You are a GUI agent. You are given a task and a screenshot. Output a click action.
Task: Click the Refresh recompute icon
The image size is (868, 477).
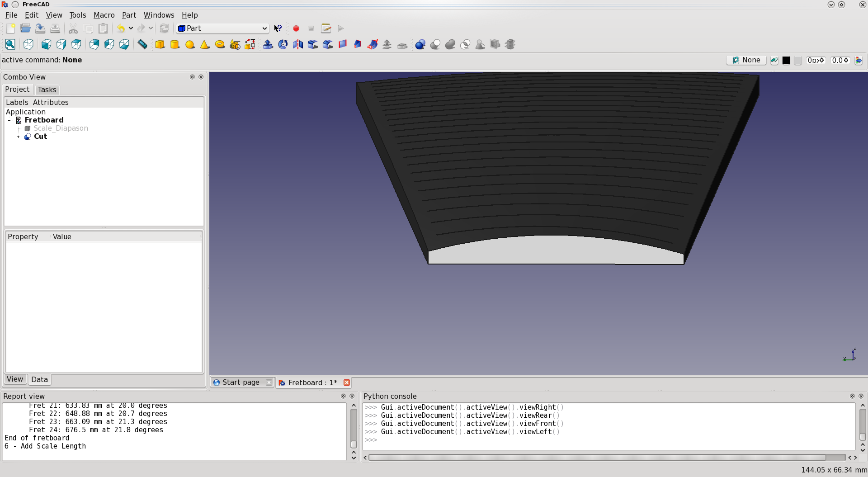point(164,28)
